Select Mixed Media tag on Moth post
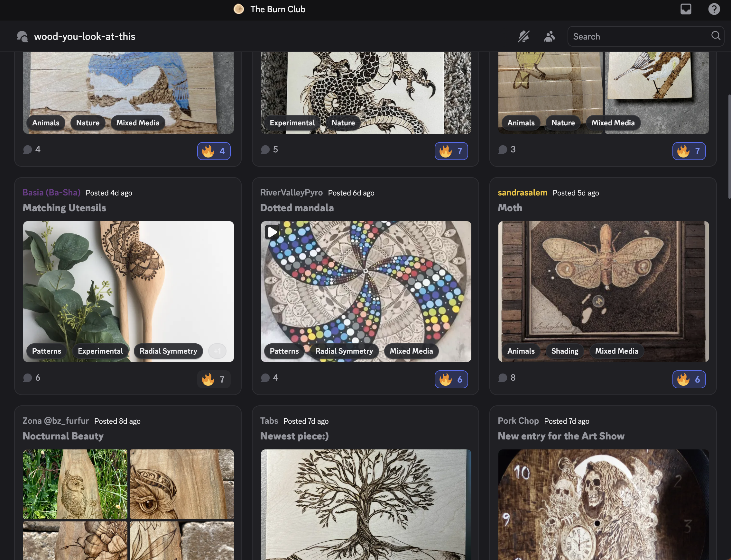 click(x=616, y=351)
